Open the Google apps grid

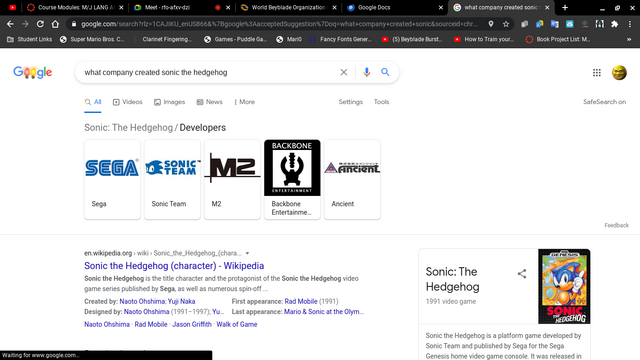coord(597,73)
